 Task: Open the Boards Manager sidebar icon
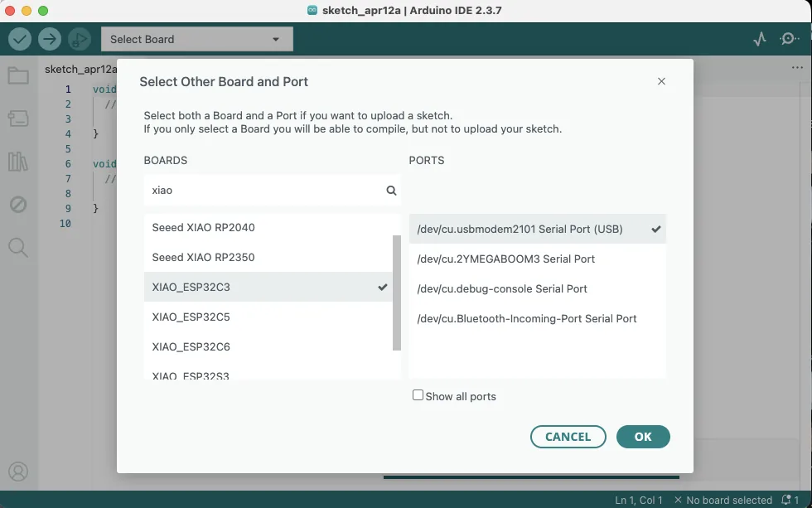click(18, 118)
